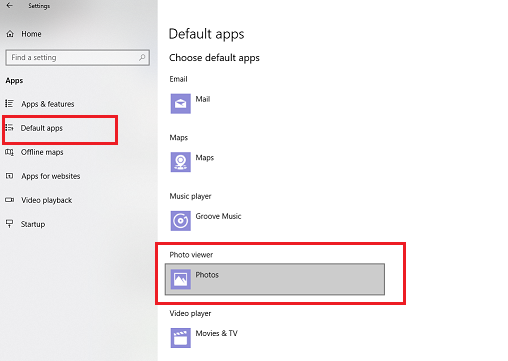Screen dimensions: 508x361
Task: Click the Choose default apps heading
Action: point(214,58)
